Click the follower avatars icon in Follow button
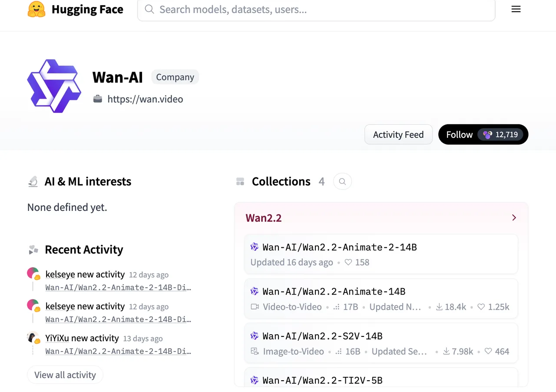Viewport: 556px width, 392px height. pyautogui.click(x=487, y=135)
